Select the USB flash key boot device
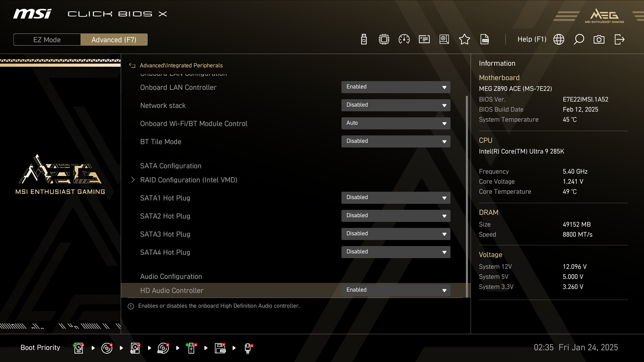This screenshot has height=362, width=644. pos(192,348)
